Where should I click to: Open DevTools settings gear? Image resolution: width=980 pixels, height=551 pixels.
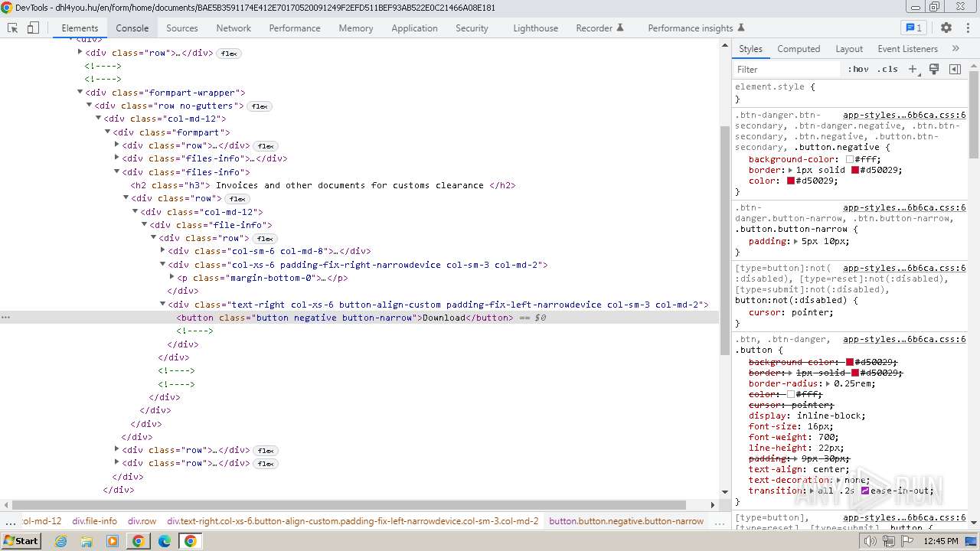946,28
